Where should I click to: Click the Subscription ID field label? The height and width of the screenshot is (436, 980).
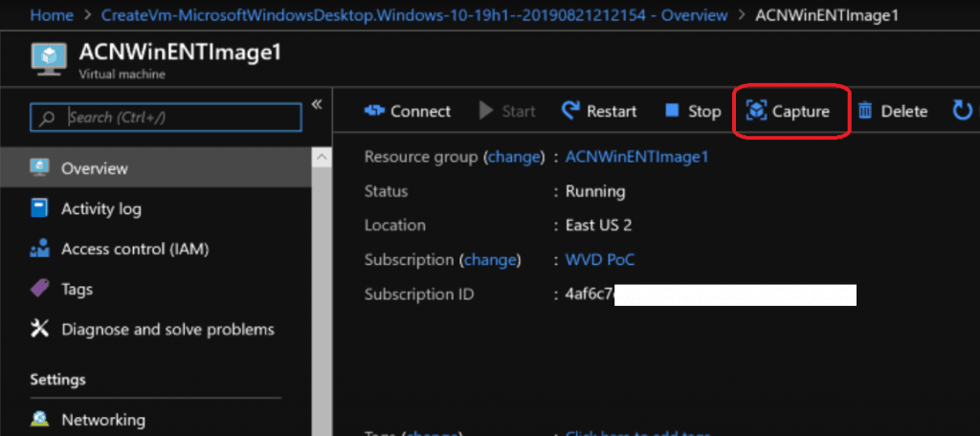coord(419,294)
